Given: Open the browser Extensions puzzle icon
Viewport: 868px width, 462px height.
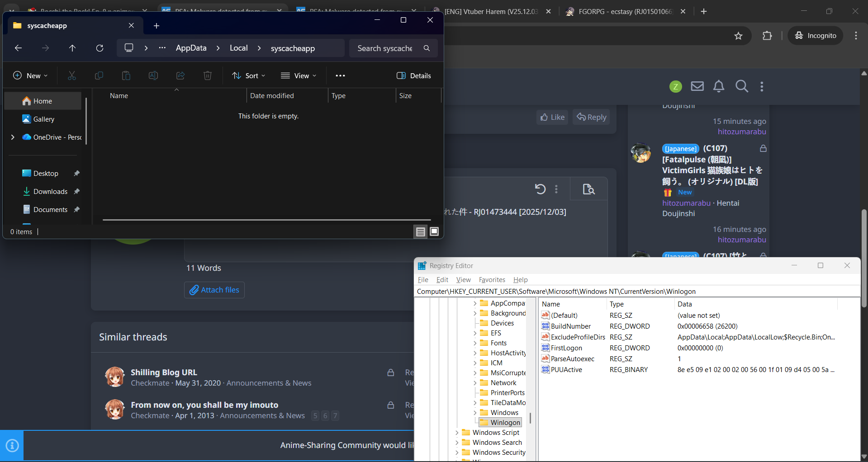Looking at the screenshot, I should click(x=767, y=35).
